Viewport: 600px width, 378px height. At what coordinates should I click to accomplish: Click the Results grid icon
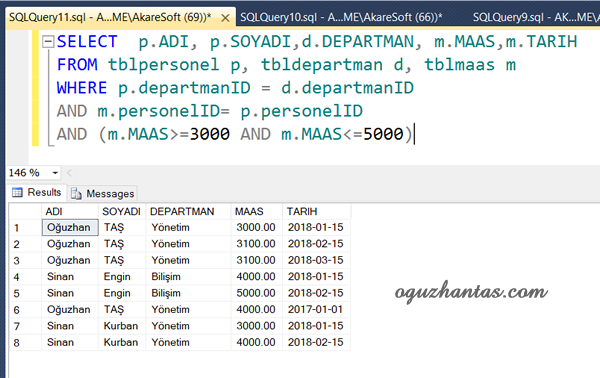(x=17, y=192)
